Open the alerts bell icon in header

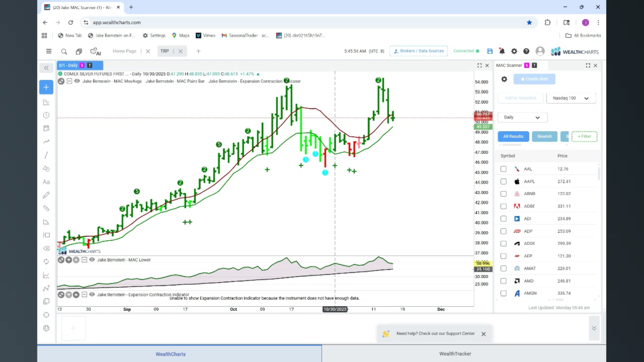[502, 51]
